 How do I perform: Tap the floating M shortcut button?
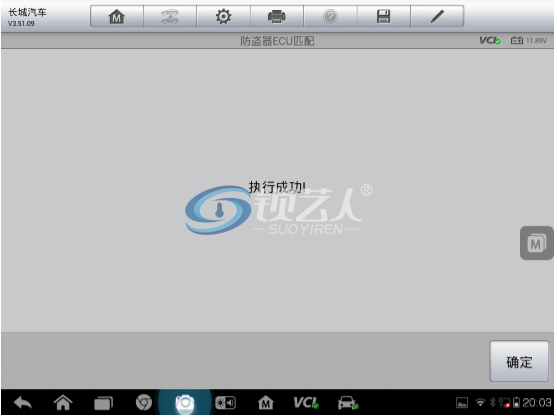click(x=536, y=243)
